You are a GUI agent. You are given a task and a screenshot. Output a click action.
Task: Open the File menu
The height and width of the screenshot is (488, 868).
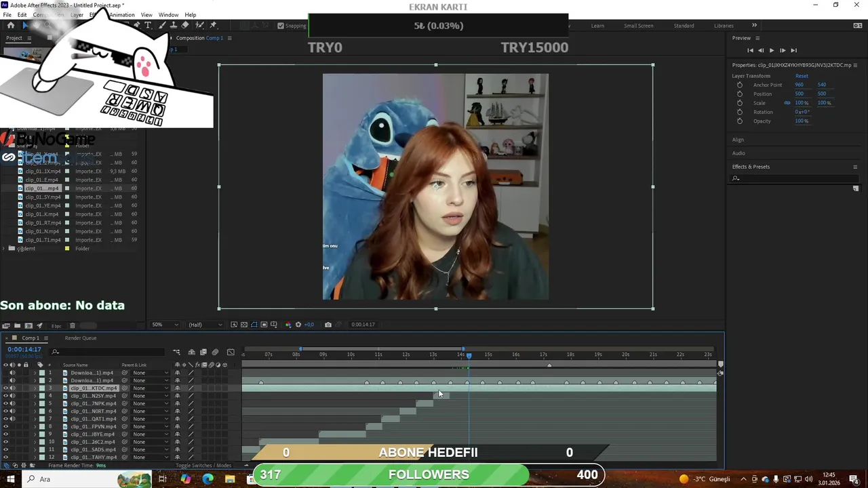(7, 14)
